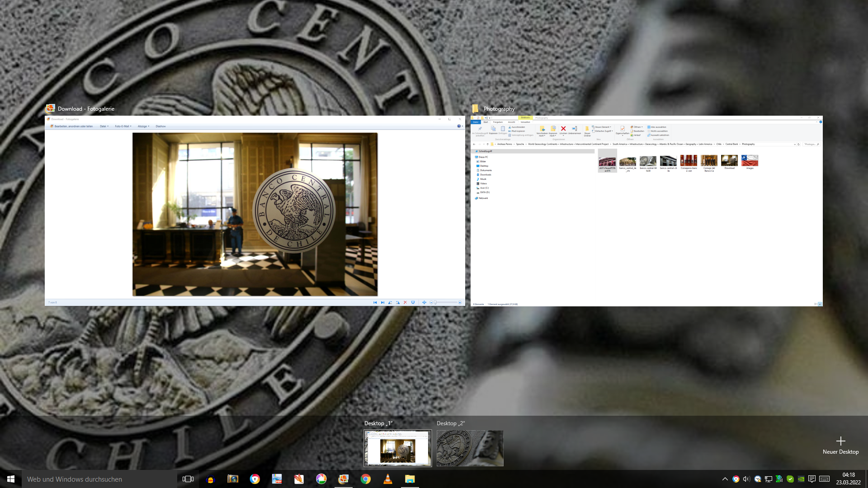The width and height of the screenshot is (868, 488).
Task: Open the Abzüge dropdown in Fotogalerie
Action: click(x=143, y=126)
